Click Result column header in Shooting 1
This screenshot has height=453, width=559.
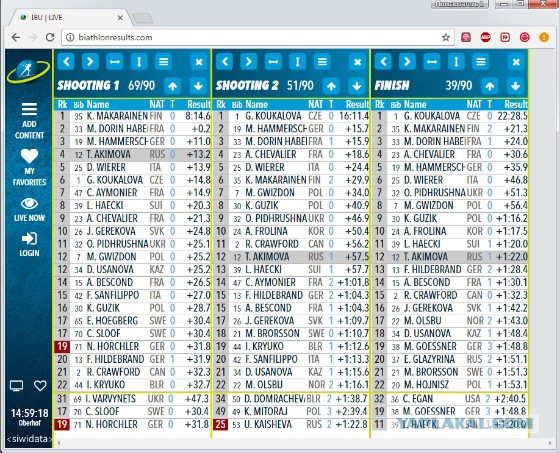pyautogui.click(x=199, y=104)
